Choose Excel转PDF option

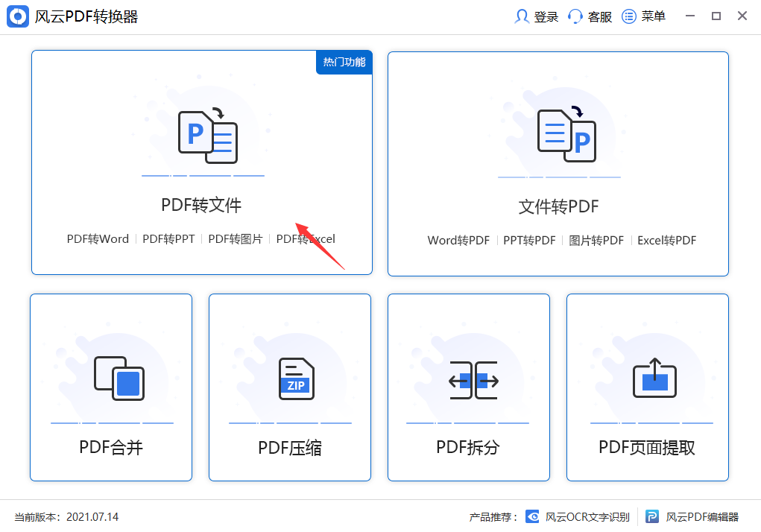667,241
